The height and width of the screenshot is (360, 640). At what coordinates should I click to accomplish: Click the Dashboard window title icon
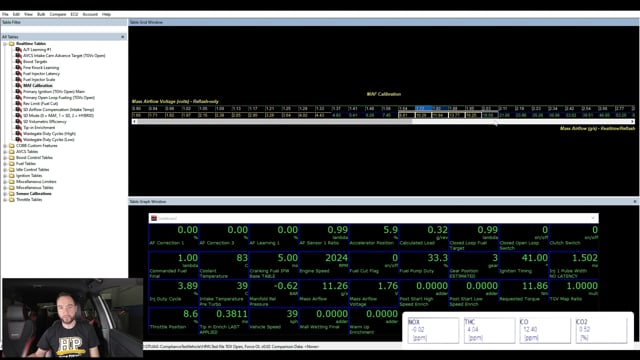click(154, 218)
